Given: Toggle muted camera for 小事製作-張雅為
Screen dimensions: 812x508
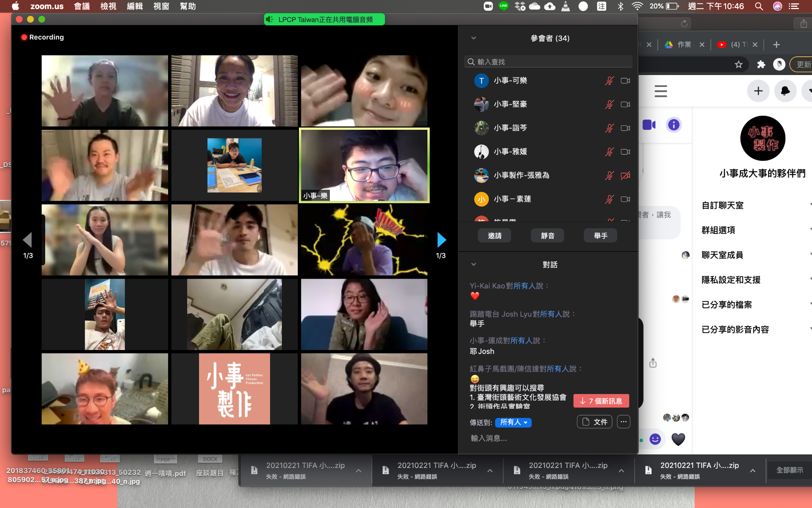Looking at the screenshot, I should 625,175.
